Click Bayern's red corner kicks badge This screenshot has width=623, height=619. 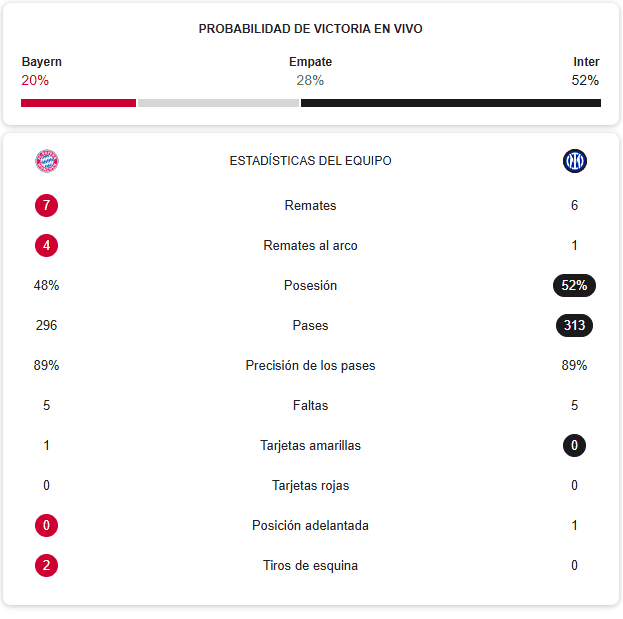46,566
